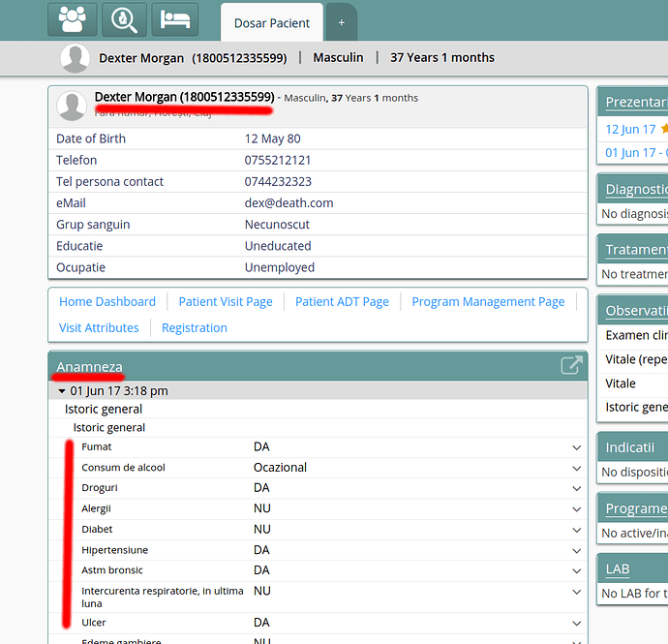Click the Ocupatie value Unemployed
The image size is (668, 644).
(280, 267)
